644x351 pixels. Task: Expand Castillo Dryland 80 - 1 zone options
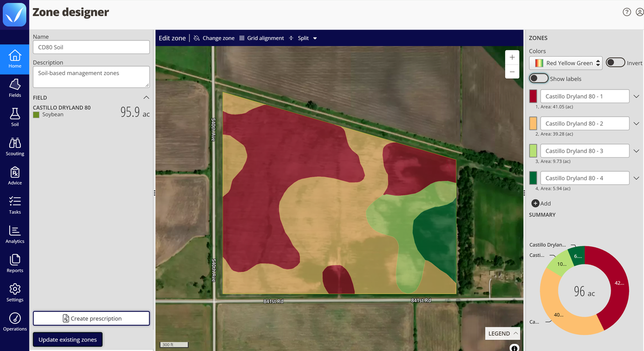pos(636,97)
